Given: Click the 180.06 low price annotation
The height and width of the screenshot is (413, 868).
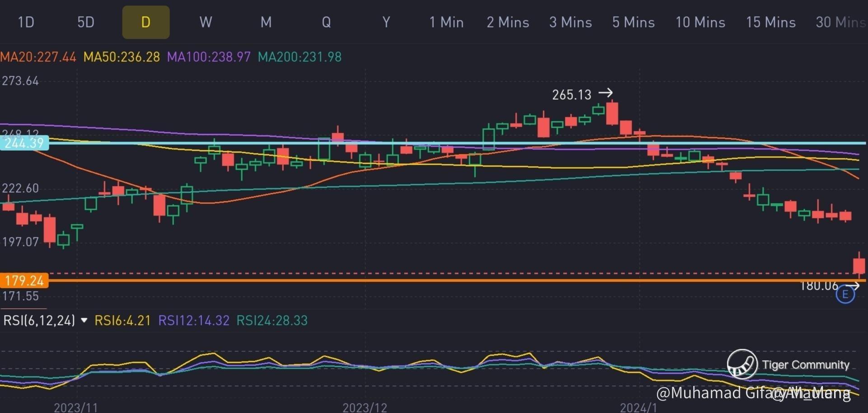Looking at the screenshot, I should pyautogui.click(x=819, y=286).
